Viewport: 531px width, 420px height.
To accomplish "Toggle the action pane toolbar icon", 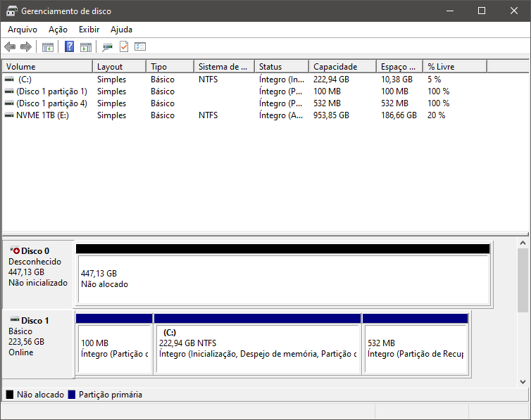I will tap(86, 46).
